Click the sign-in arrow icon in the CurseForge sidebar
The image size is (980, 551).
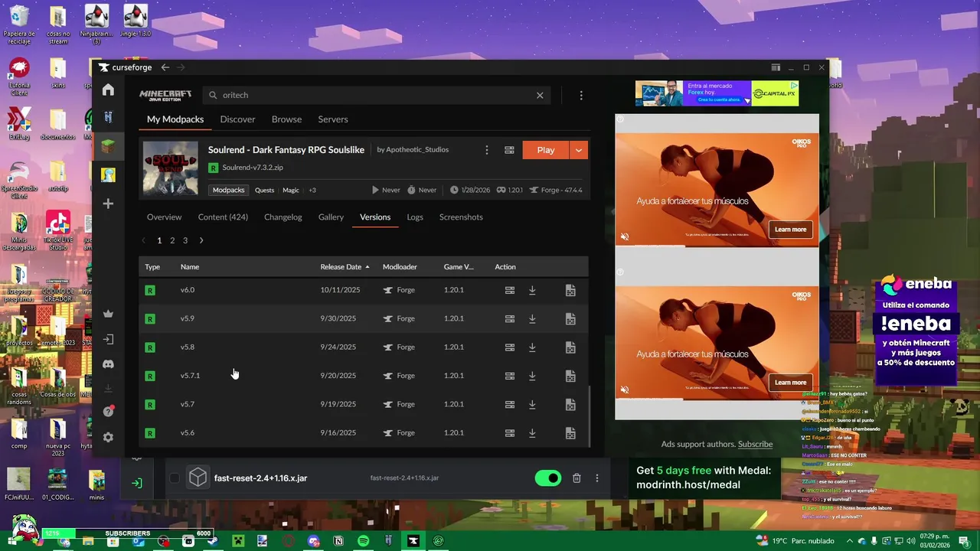[x=108, y=339]
